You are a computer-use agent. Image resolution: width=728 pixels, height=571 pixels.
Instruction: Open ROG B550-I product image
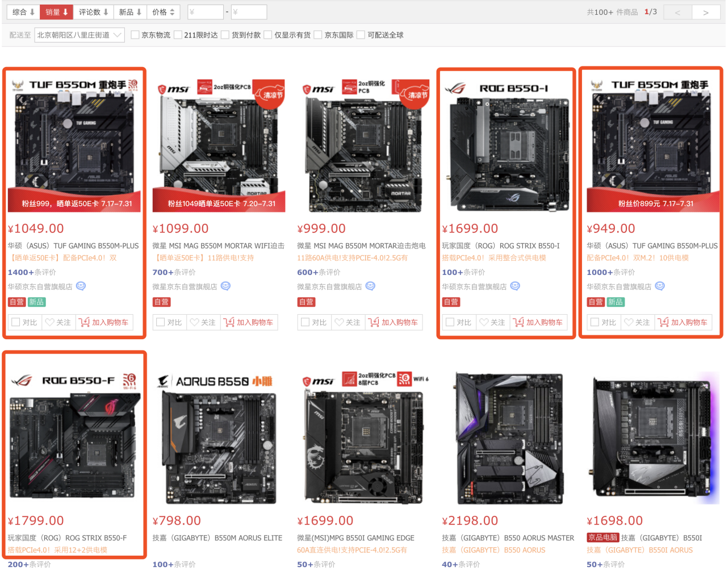508,145
